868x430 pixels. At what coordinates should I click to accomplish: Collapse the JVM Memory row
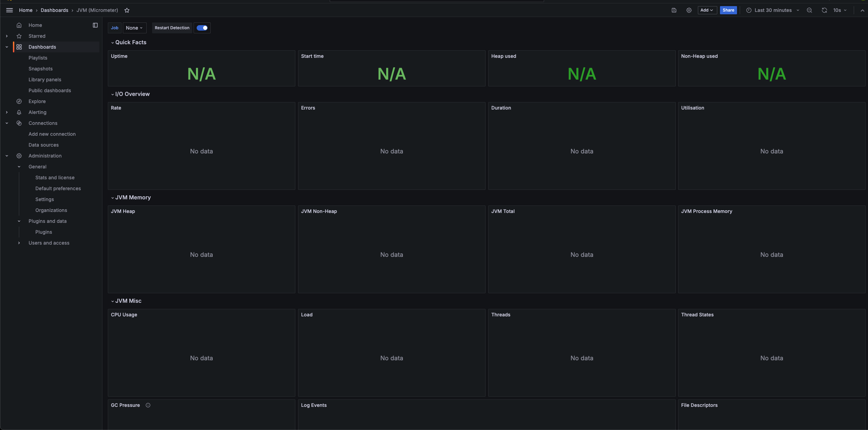tap(113, 198)
